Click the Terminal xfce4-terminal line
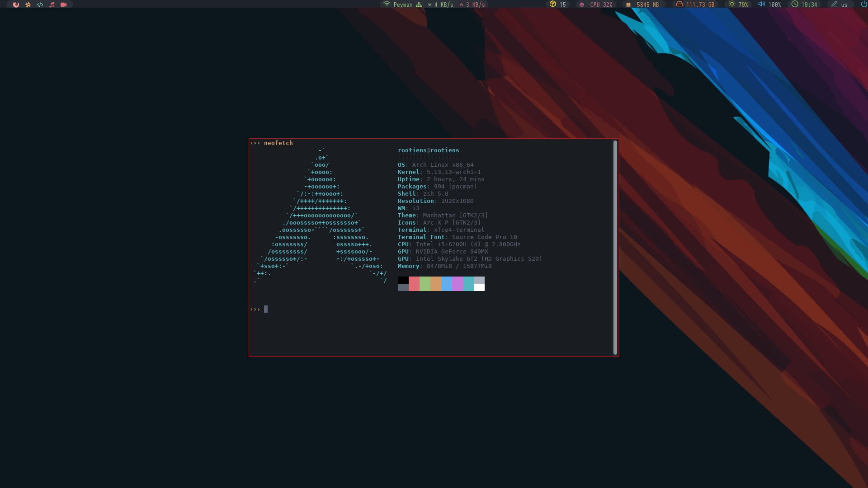The width and height of the screenshot is (868, 488). (x=441, y=230)
